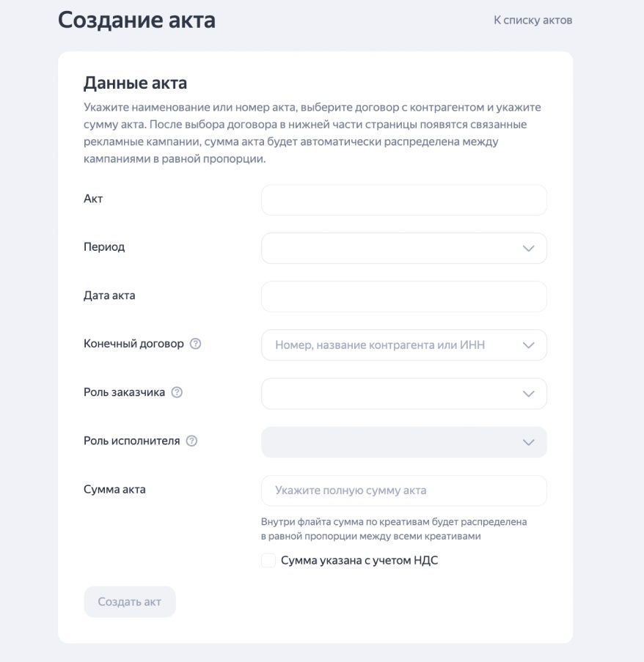Click the help icon beside Роль заказчика

(x=177, y=392)
